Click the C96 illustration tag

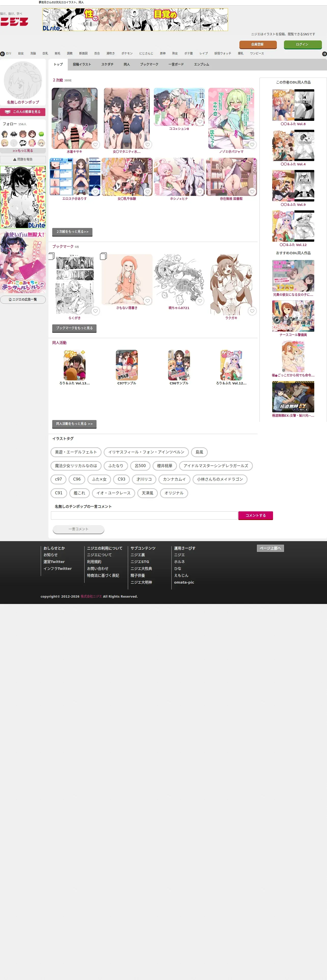(77, 479)
